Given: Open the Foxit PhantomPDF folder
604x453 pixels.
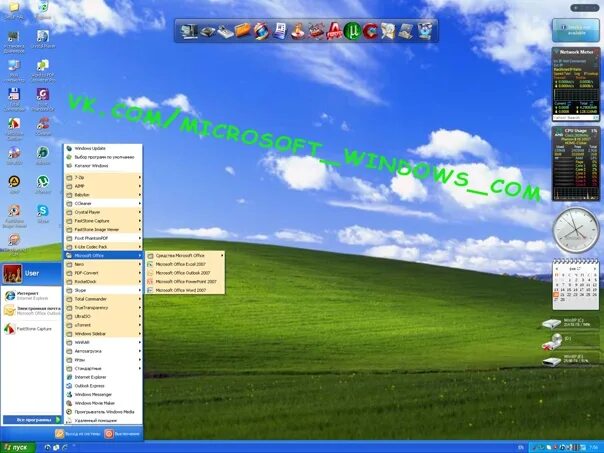Looking at the screenshot, I should click(103, 238).
